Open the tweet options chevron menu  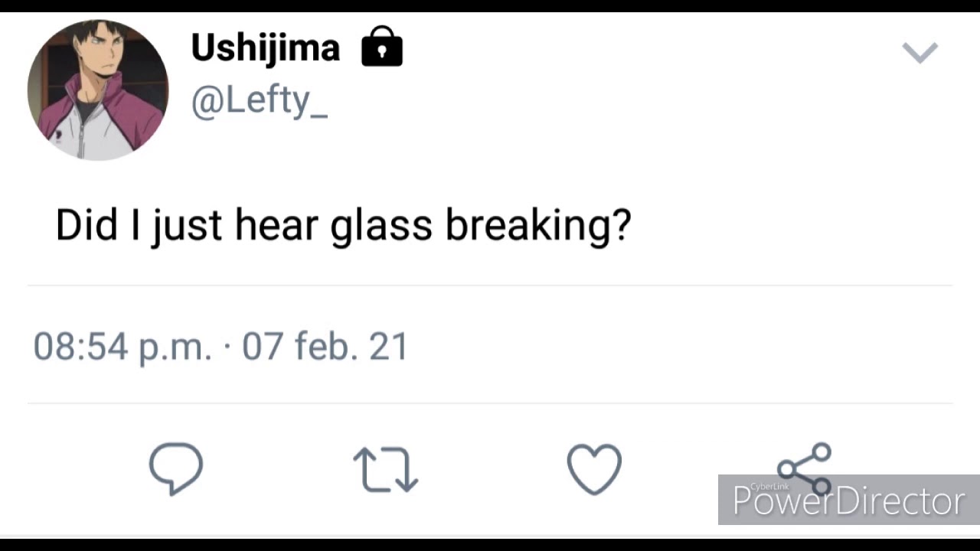point(920,53)
